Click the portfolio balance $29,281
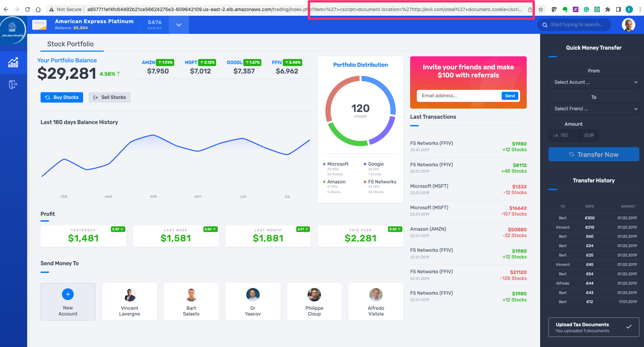 (67, 73)
